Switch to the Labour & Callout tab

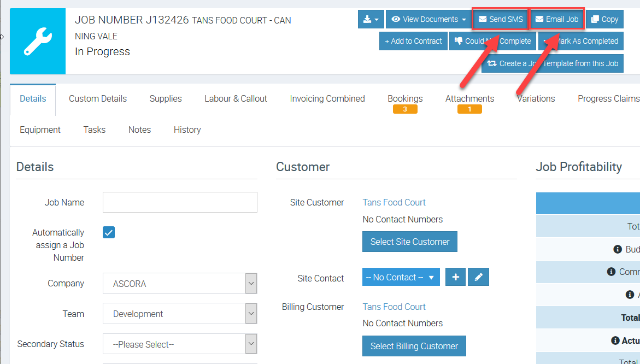pyautogui.click(x=236, y=99)
